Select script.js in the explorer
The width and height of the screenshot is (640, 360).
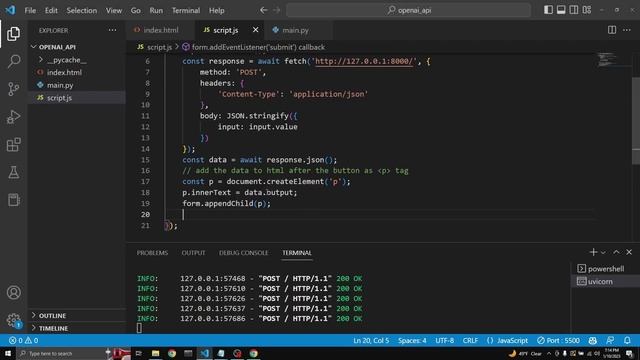coord(76,98)
